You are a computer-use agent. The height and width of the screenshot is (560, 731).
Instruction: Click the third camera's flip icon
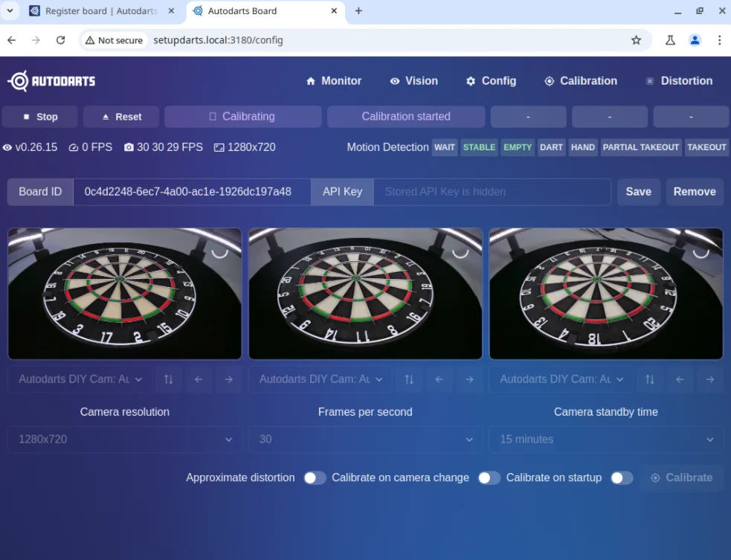coord(649,379)
